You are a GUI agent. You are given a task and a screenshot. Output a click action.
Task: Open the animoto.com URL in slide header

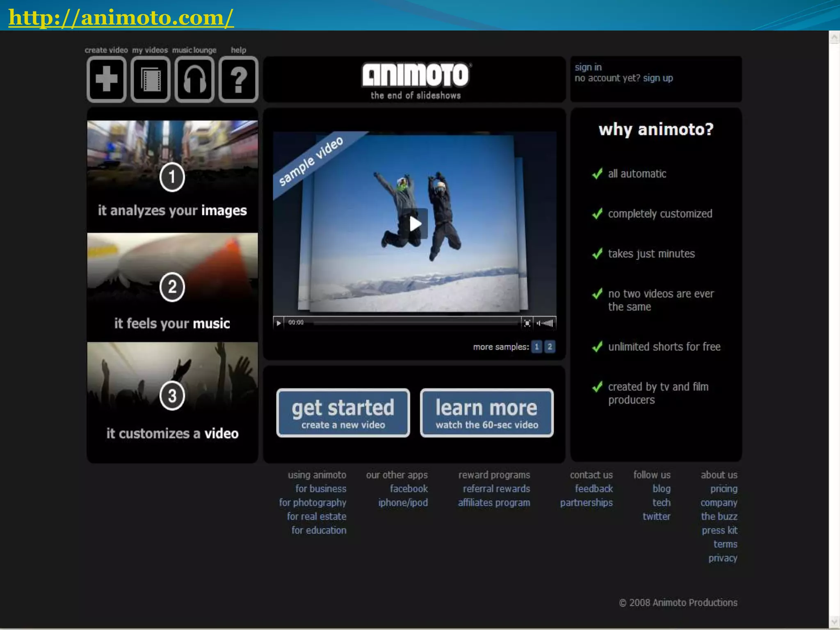[121, 18]
